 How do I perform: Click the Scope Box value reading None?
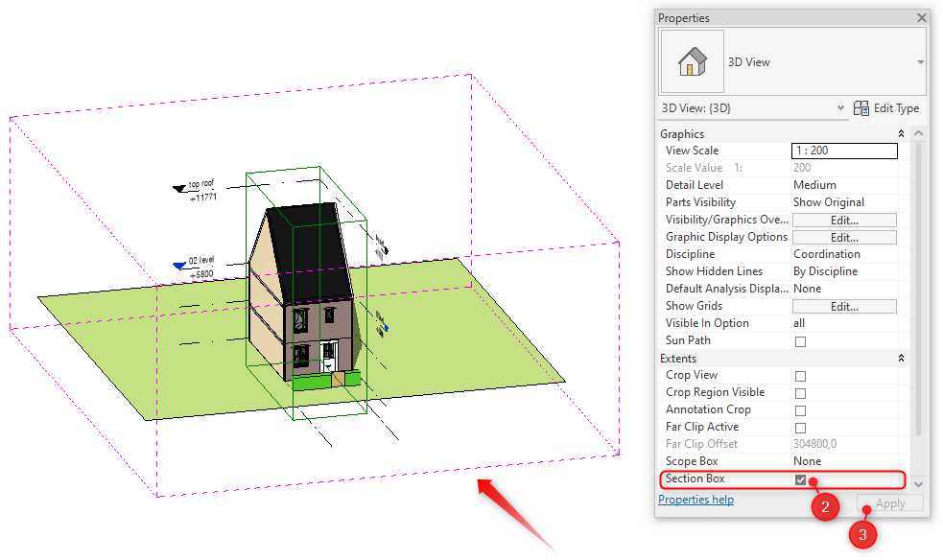click(x=807, y=461)
